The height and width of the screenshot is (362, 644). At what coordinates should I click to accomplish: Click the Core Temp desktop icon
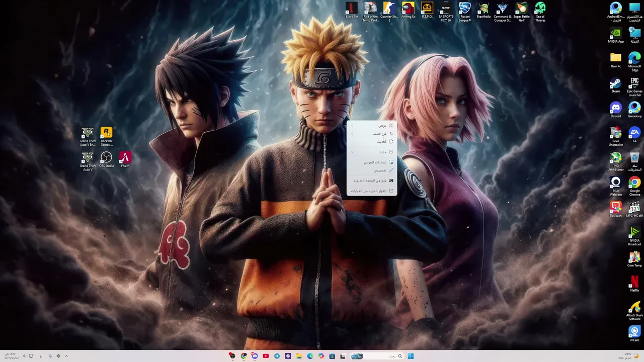coord(634,259)
